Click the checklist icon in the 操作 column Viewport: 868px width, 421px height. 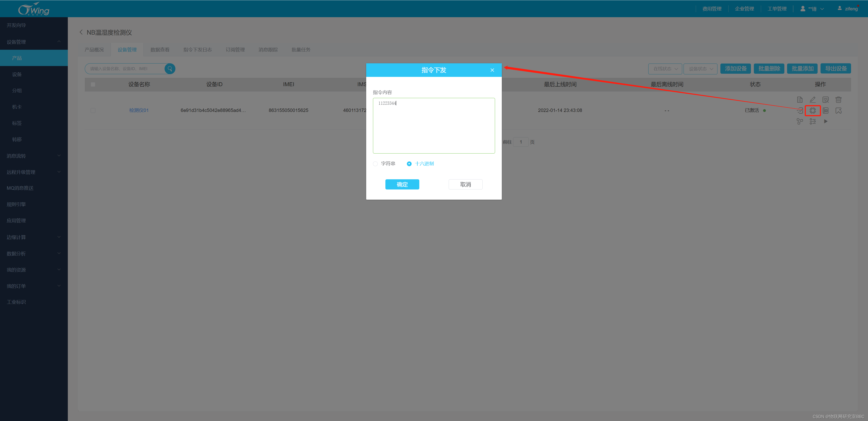[800, 111]
